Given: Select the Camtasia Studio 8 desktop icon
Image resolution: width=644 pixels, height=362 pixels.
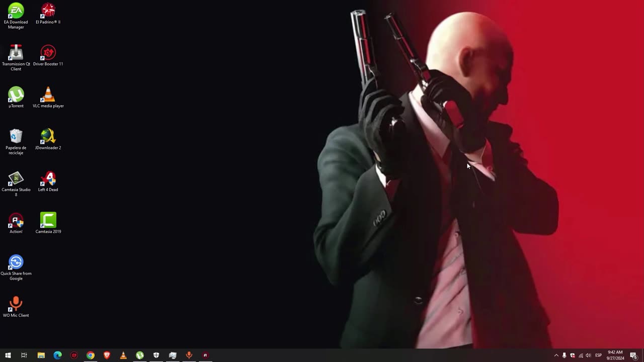Looking at the screenshot, I should pyautogui.click(x=16, y=184).
